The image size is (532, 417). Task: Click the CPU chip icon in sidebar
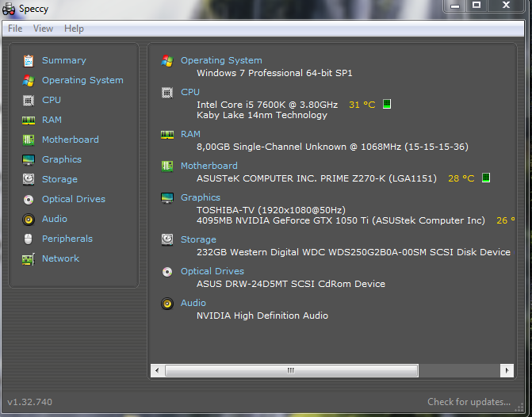click(29, 101)
